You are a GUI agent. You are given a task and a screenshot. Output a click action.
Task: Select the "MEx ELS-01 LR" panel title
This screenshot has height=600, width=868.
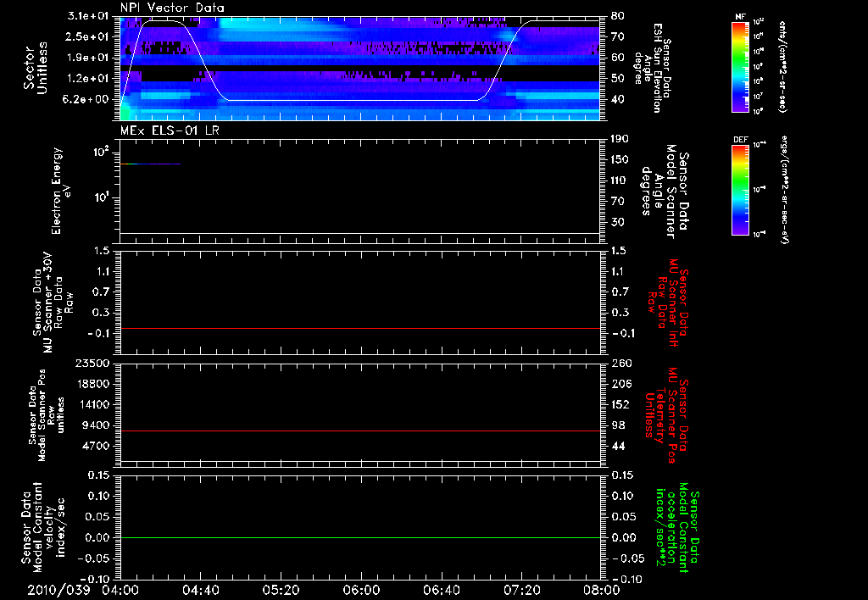[x=170, y=131]
